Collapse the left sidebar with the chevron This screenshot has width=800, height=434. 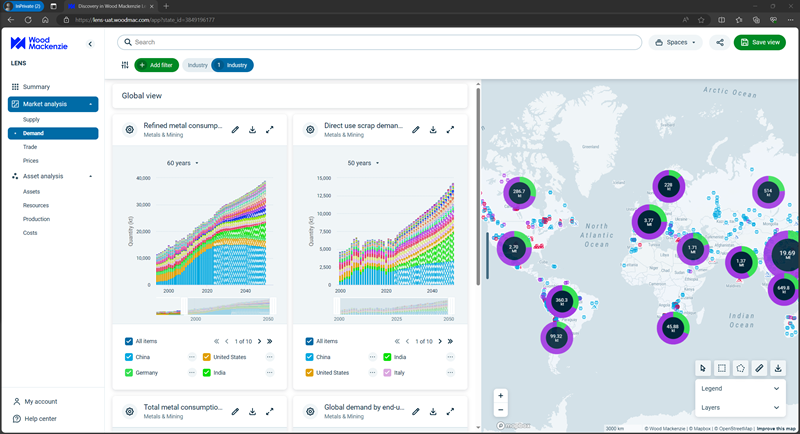(90, 44)
